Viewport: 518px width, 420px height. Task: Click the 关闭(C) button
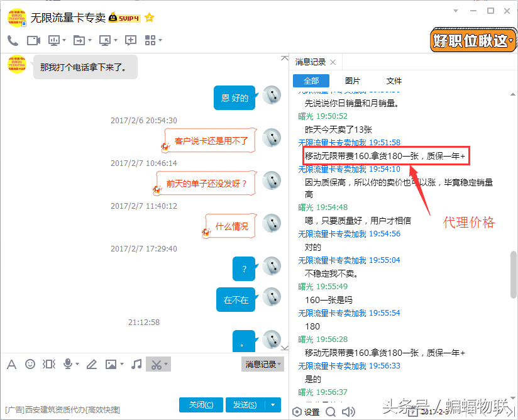tap(201, 404)
